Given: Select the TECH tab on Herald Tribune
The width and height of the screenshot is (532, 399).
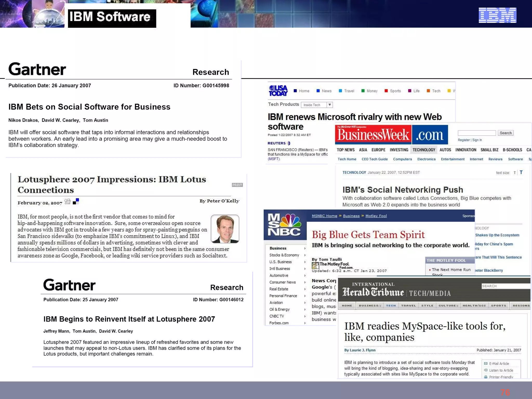Looking at the screenshot, I should coord(391,305).
